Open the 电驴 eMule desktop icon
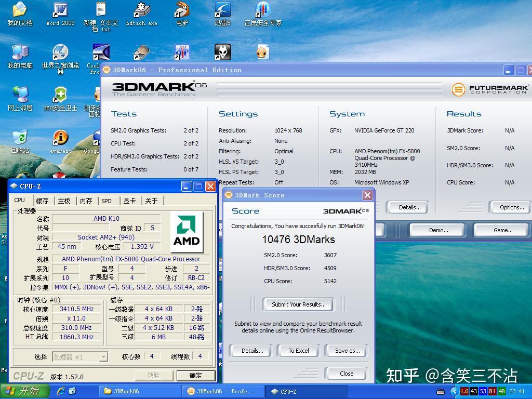The image size is (532, 399). pos(181,11)
